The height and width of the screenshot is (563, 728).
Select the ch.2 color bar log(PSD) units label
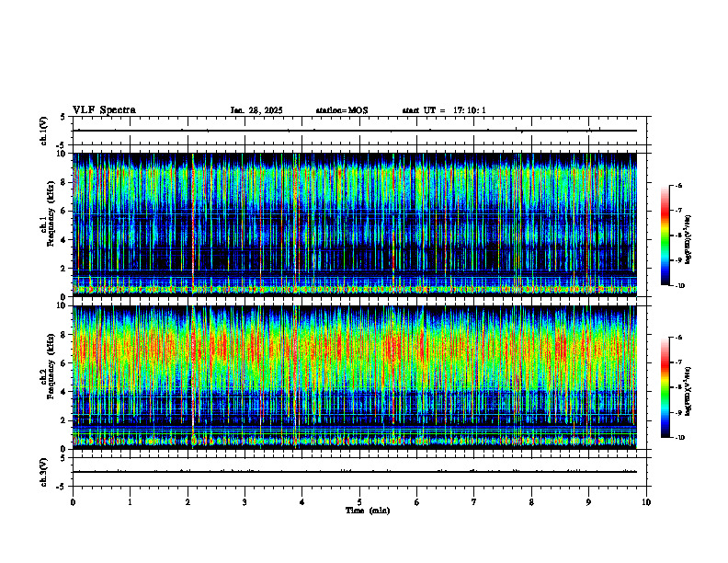(x=688, y=391)
